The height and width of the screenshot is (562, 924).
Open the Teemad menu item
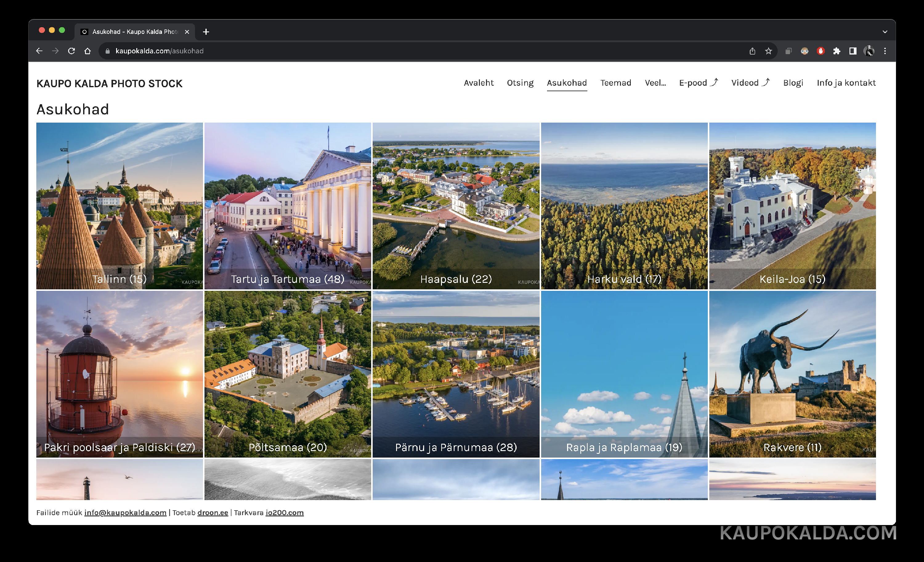(615, 83)
